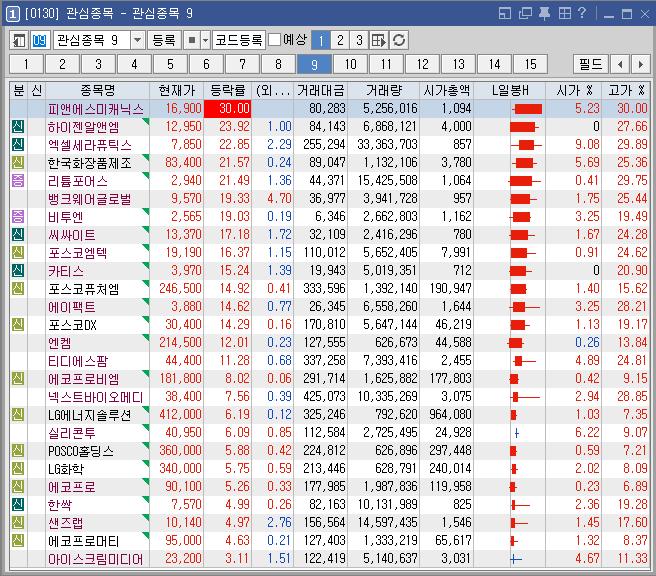Viewport: 656px width, 576px height.
Task: Sort by the 거래대금 column header
Action: 321,90
